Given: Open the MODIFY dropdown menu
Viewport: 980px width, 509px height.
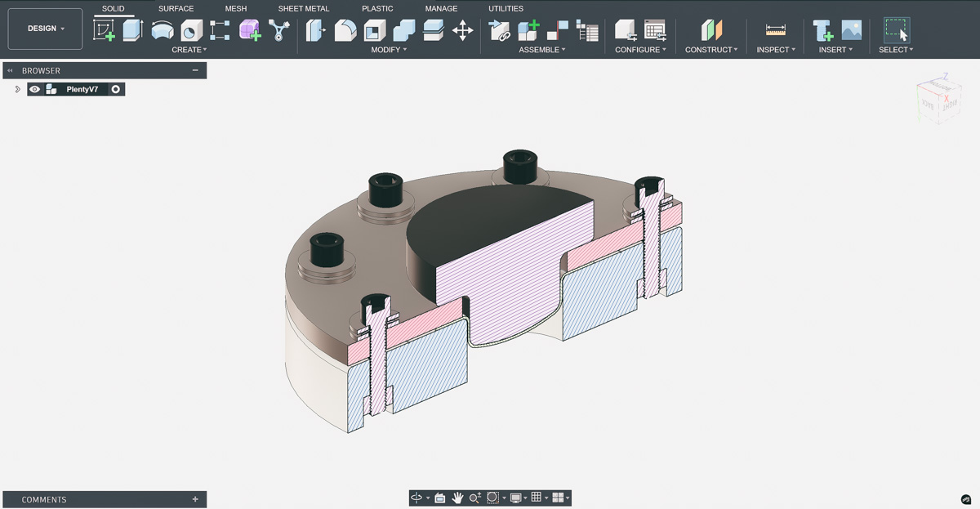Looking at the screenshot, I should tap(390, 50).
